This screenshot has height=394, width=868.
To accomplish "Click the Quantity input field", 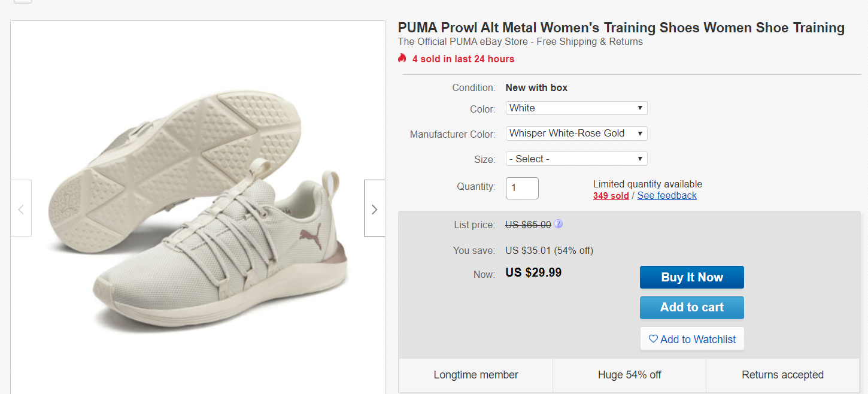I will coord(522,188).
